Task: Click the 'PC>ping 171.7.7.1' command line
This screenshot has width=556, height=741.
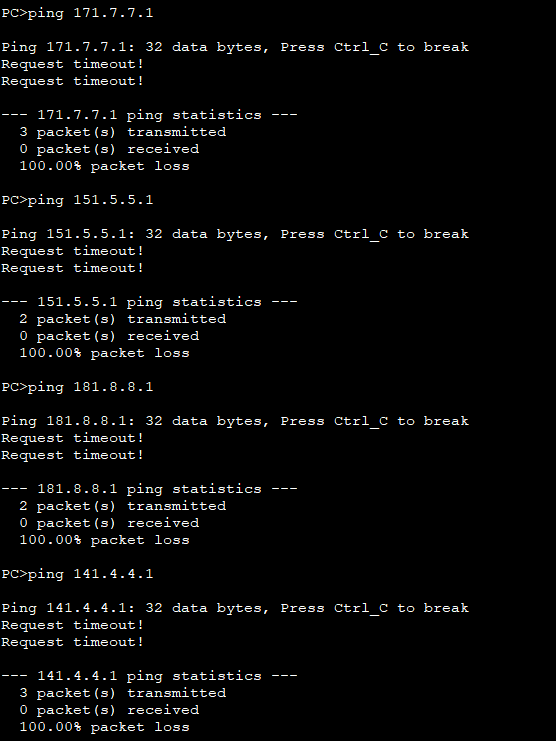Action: pyautogui.click(x=77, y=13)
